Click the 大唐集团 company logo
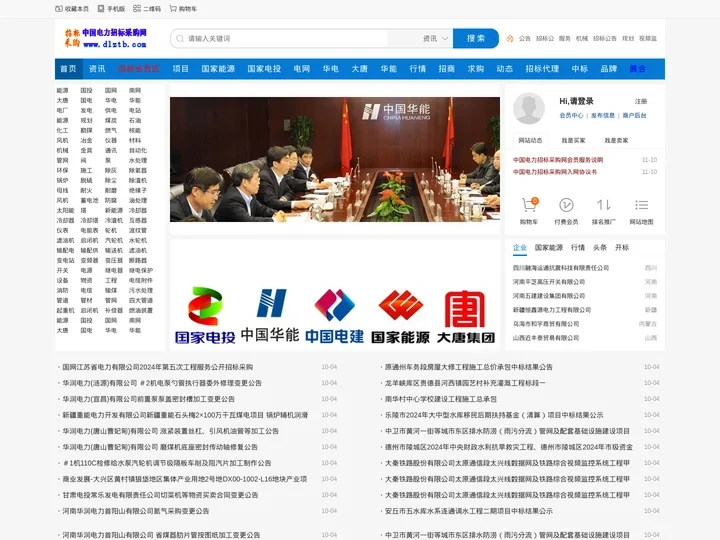Viewport: 720px width, 540px height. click(x=466, y=316)
